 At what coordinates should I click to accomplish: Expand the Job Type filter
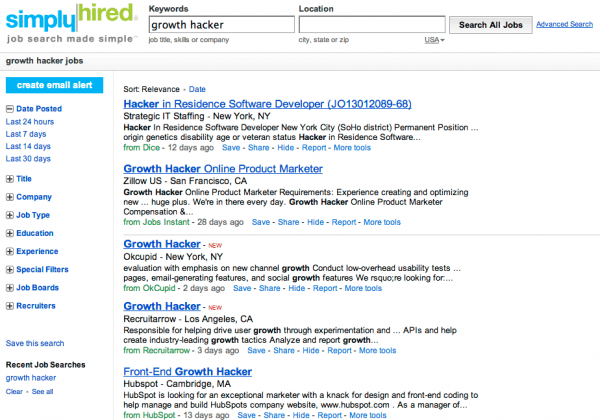point(10,215)
